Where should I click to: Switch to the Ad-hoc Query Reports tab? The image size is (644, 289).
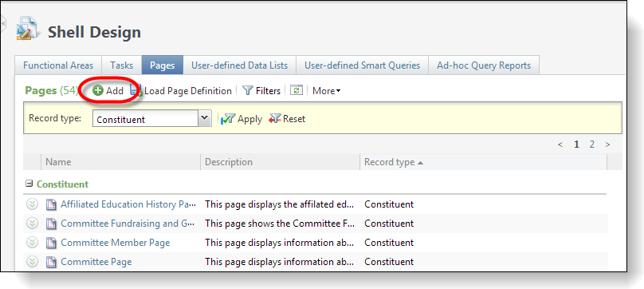click(x=484, y=65)
